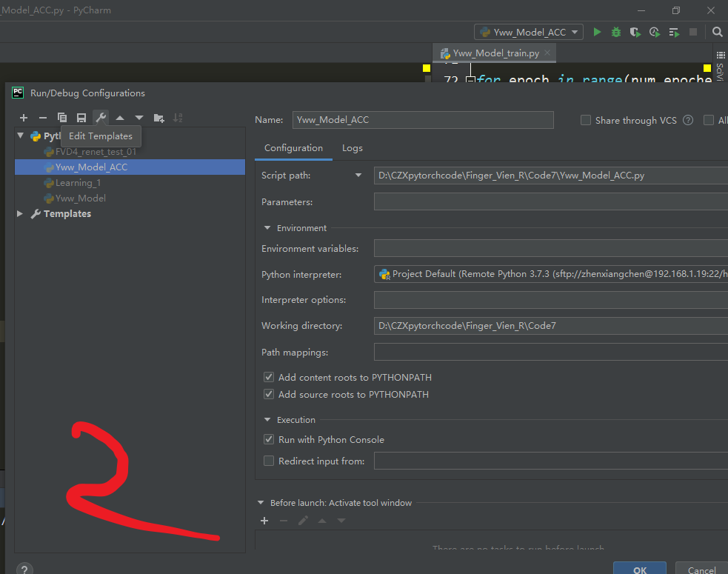Collapse the Execution section
The height and width of the screenshot is (574, 728).
click(x=267, y=420)
